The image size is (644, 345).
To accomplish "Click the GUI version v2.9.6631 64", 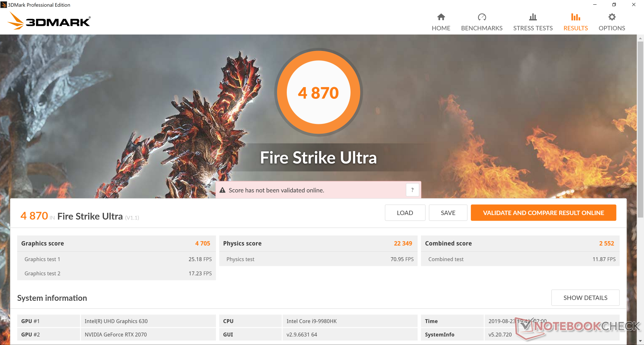I will pyautogui.click(x=302, y=335).
